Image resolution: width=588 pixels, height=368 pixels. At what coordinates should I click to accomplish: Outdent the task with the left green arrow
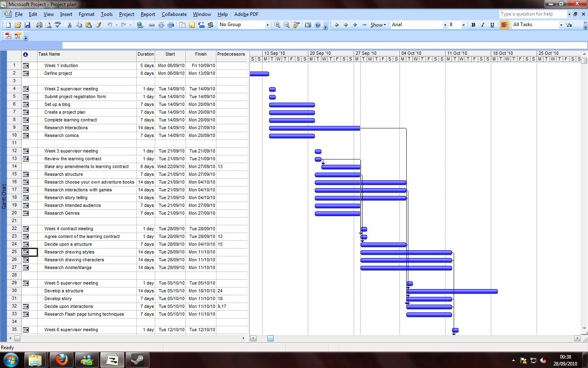click(x=336, y=25)
